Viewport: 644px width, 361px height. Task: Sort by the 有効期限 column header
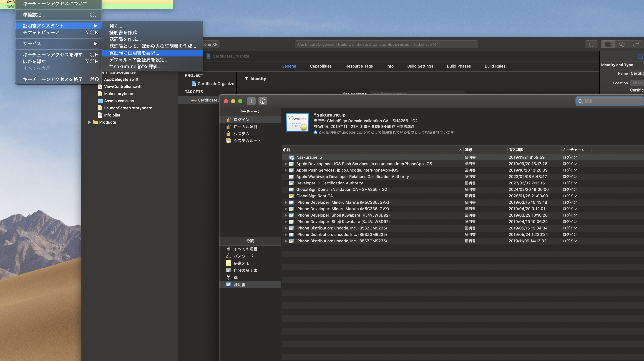click(534, 150)
